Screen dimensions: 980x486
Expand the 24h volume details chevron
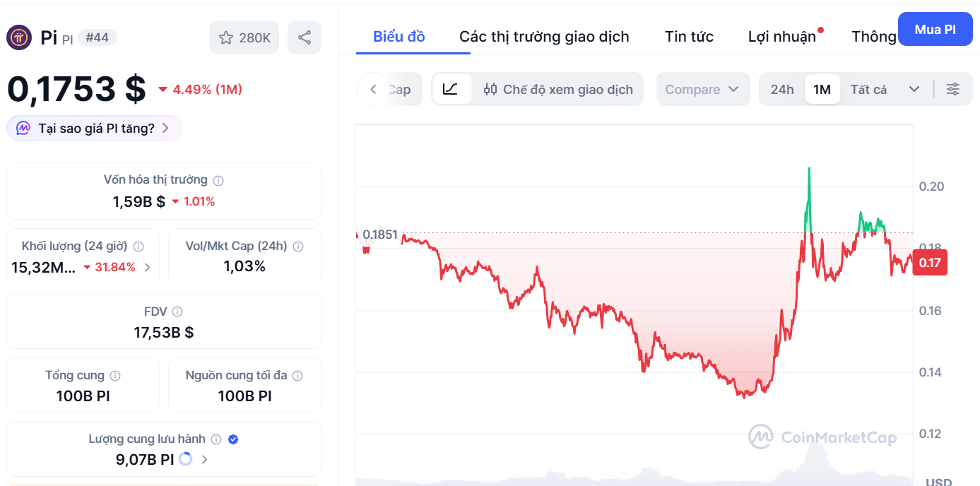[x=148, y=267]
